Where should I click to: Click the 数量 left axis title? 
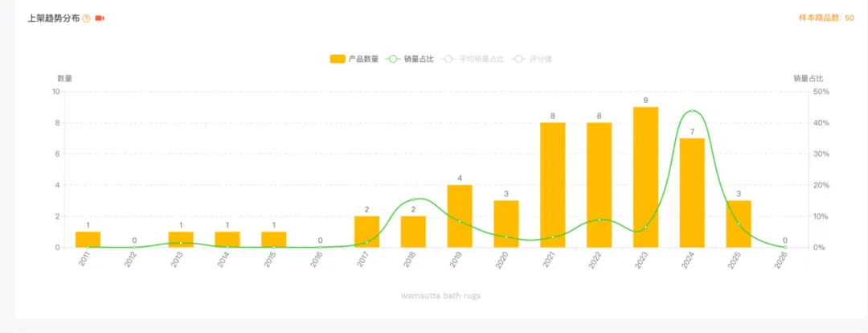click(65, 79)
